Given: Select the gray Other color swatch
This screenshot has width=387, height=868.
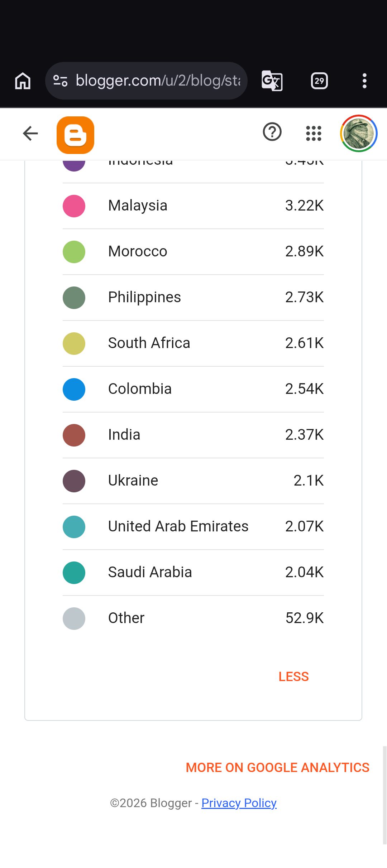Looking at the screenshot, I should [74, 618].
